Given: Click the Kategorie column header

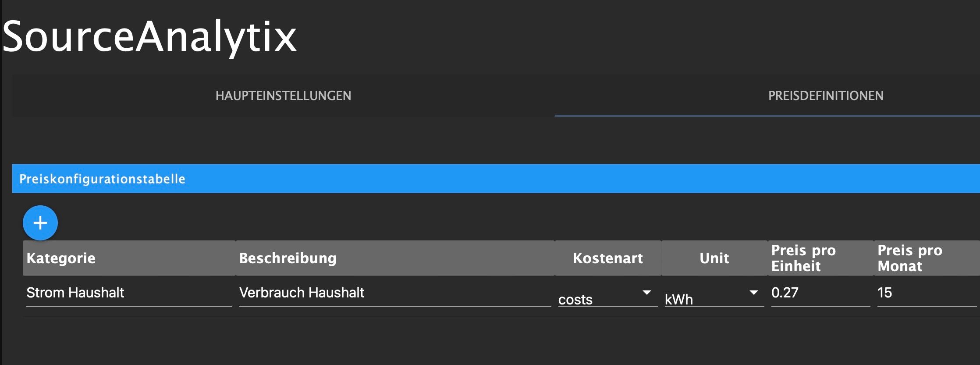Looking at the screenshot, I should point(61,258).
